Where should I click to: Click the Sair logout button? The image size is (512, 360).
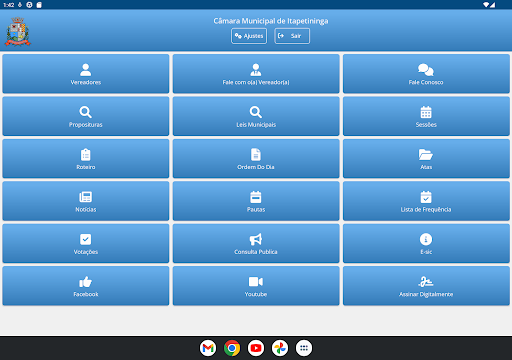pyautogui.click(x=292, y=36)
